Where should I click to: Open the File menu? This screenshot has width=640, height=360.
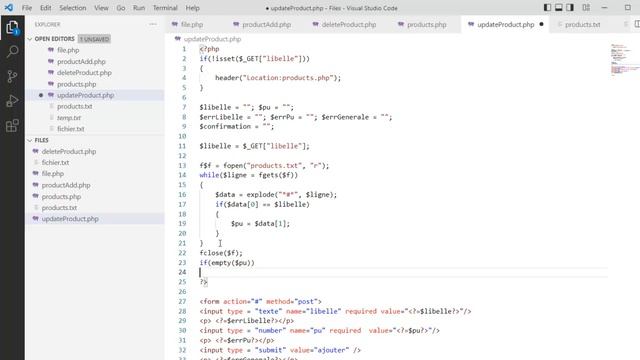(27, 8)
